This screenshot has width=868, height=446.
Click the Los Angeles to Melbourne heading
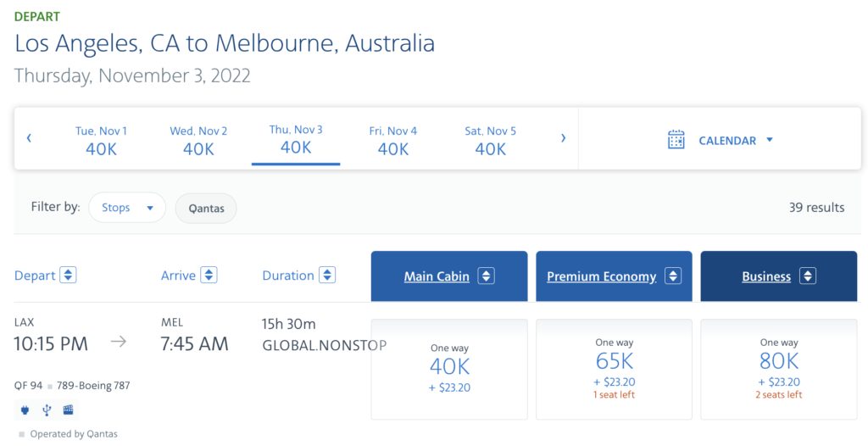(225, 44)
